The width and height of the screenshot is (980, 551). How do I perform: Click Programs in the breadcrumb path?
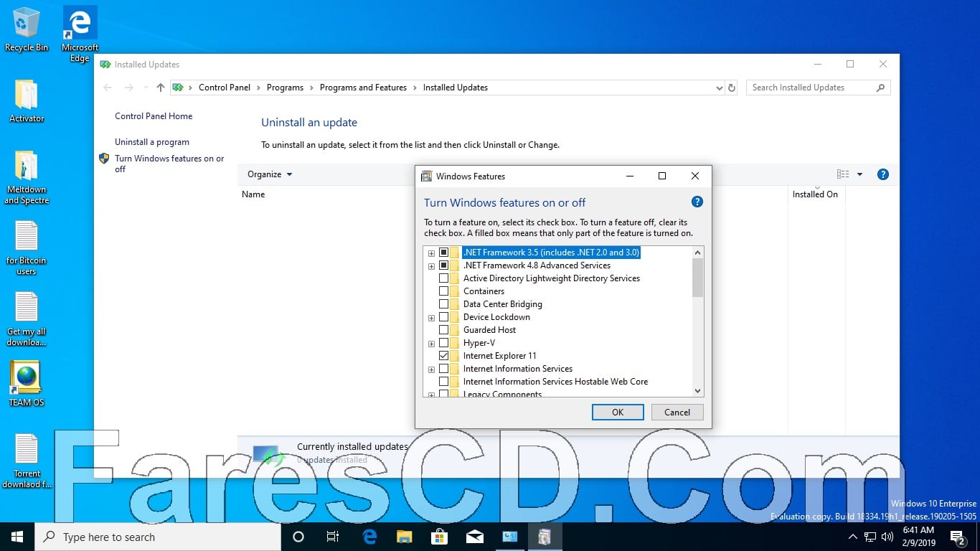[x=285, y=88]
